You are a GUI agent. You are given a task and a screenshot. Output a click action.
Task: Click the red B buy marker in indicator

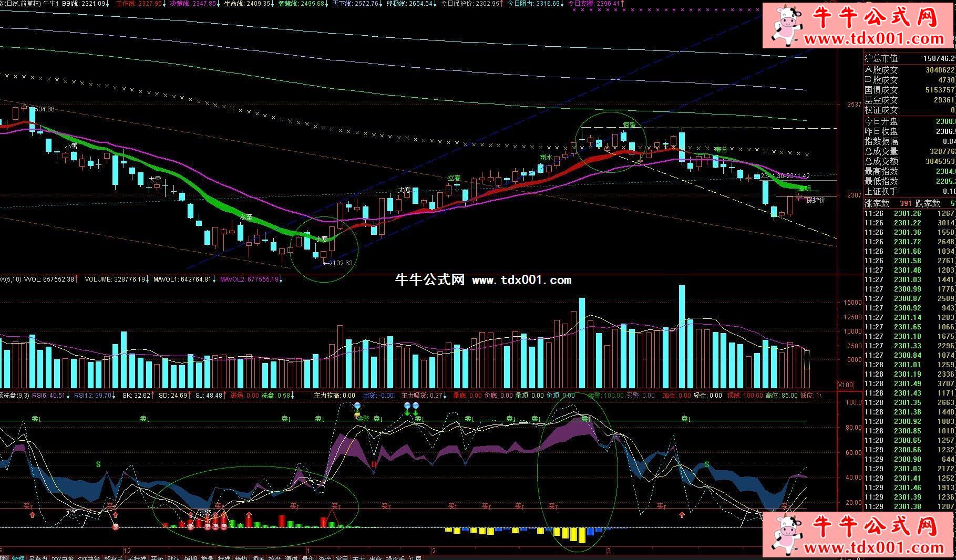pyautogui.click(x=374, y=464)
